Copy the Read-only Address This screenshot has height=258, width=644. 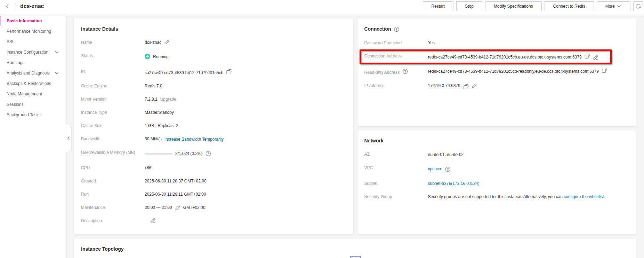point(604,71)
